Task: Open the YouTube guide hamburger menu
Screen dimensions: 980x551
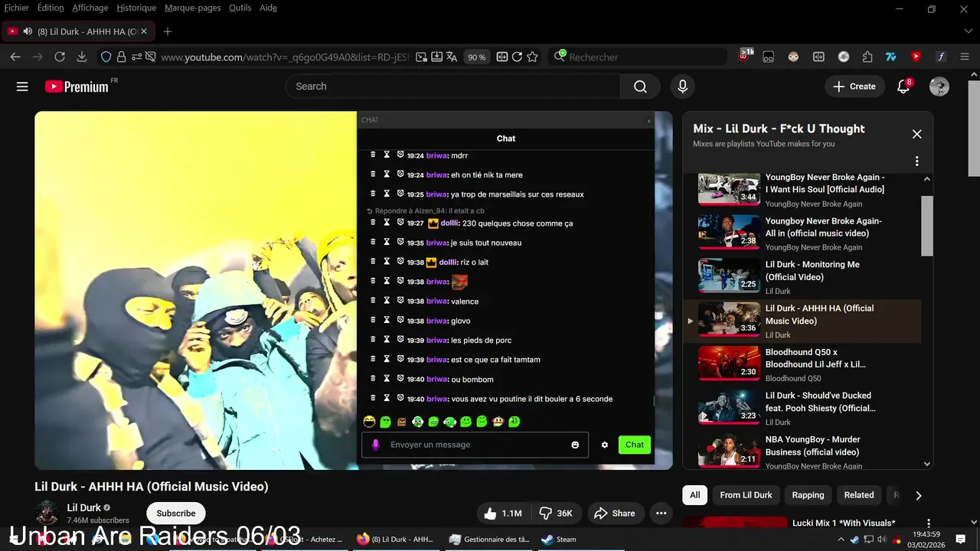Action: (22, 86)
